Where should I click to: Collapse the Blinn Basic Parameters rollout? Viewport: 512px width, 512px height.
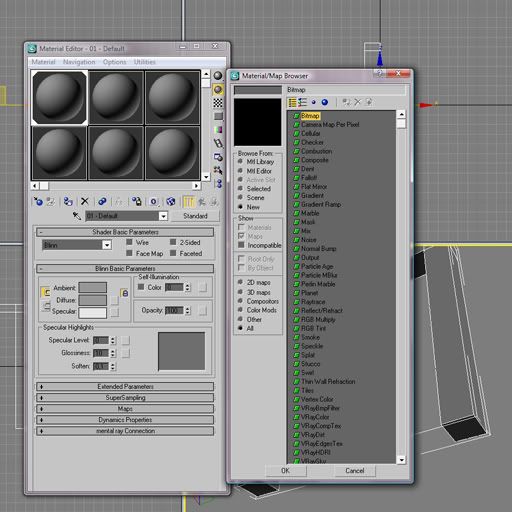[x=125, y=268]
